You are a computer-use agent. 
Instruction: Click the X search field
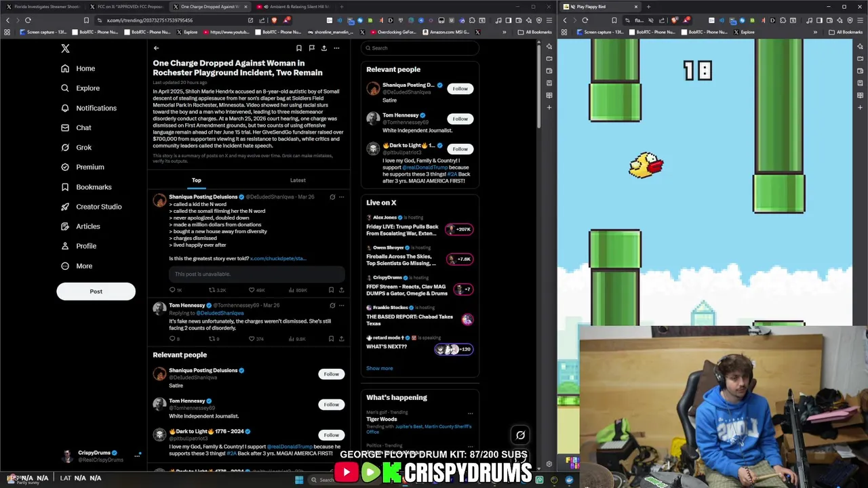coord(420,48)
